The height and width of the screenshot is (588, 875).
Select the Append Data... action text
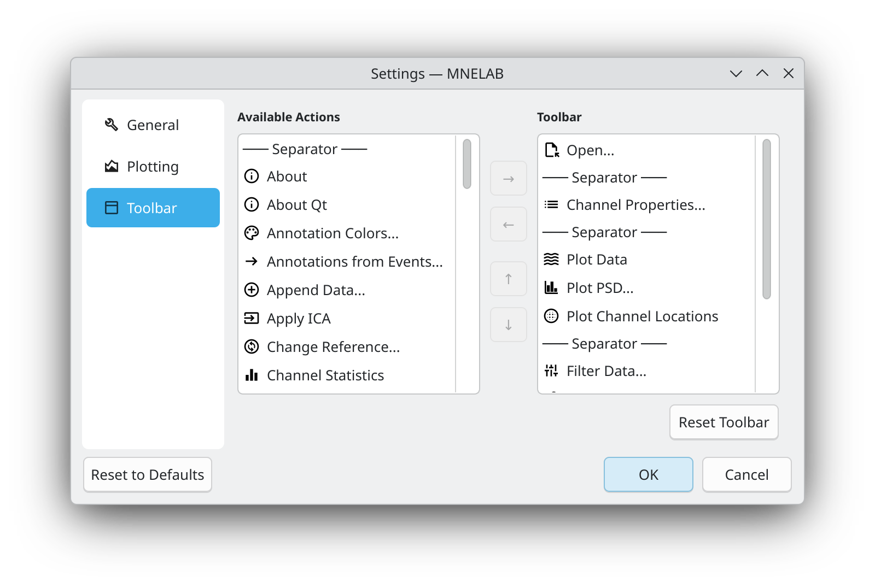point(316,290)
